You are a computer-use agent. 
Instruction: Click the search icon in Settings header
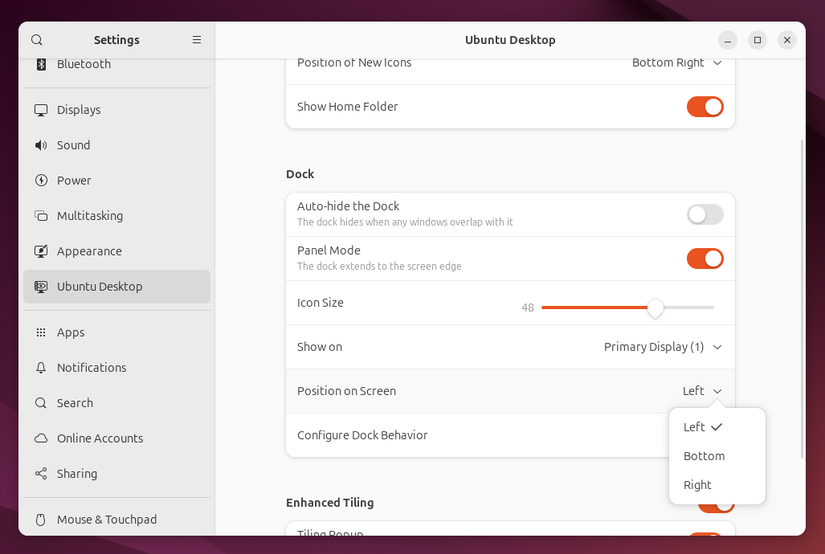tap(37, 40)
